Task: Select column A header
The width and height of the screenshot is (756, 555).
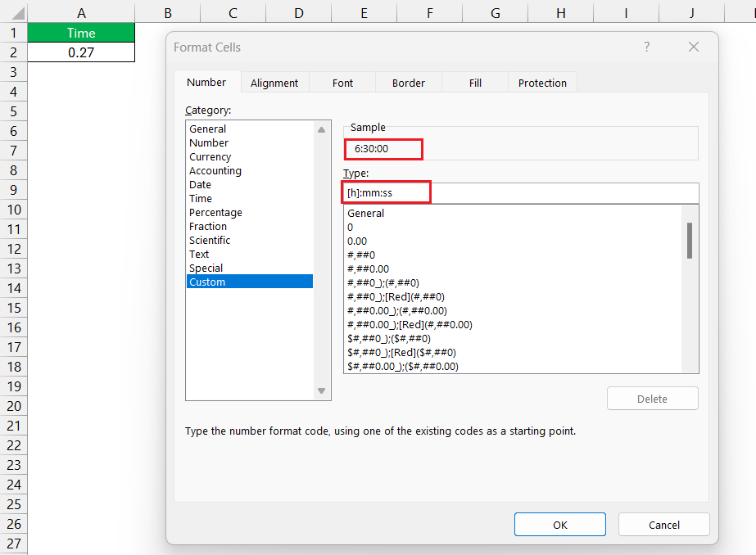Action: click(x=81, y=13)
